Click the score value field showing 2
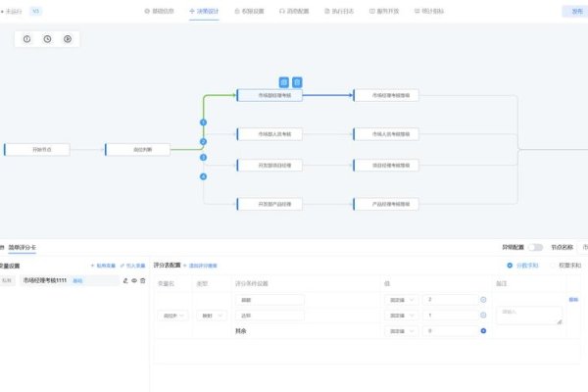This screenshot has height=392, width=588. (x=451, y=300)
